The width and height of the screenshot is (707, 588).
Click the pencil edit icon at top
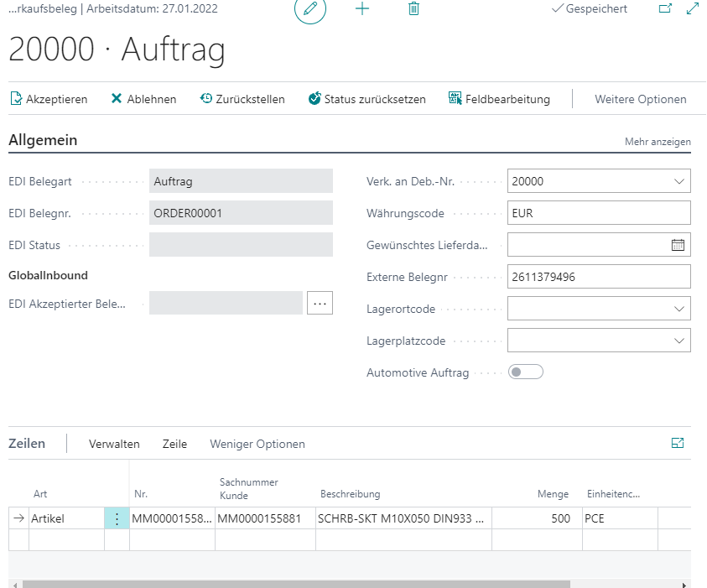(x=310, y=9)
